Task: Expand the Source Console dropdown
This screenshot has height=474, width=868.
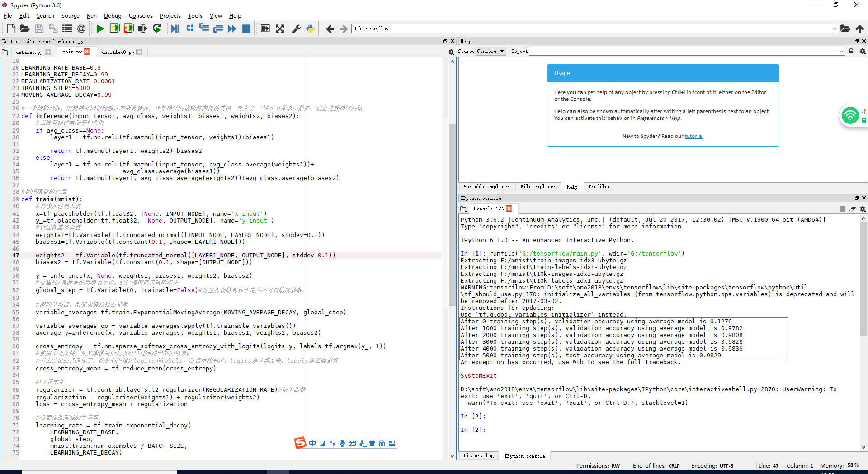Action: point(491,51)
